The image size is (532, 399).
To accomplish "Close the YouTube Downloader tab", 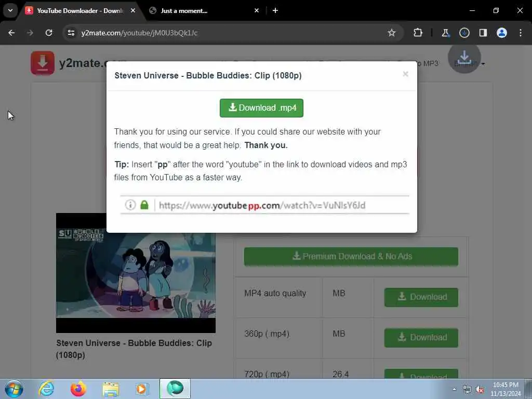I will pos(133,10).
